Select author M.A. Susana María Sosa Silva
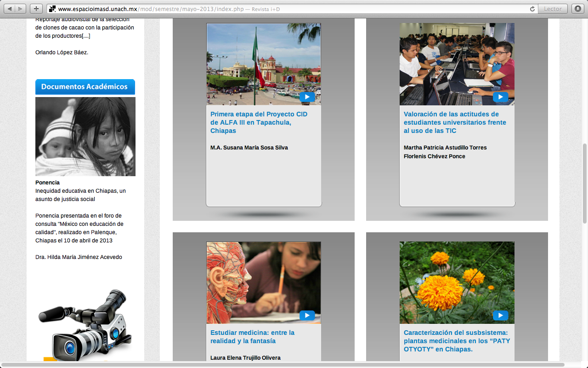The image size is (588, 368). [249, 148]
